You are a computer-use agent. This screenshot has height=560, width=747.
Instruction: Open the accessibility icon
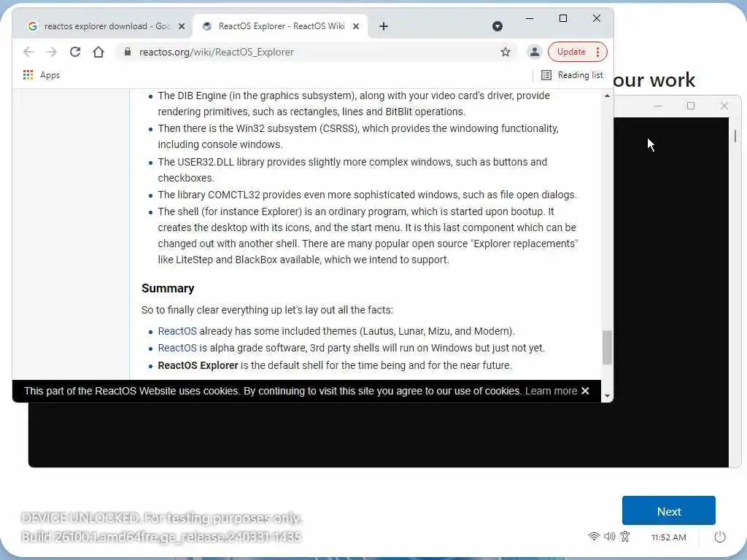625,537
